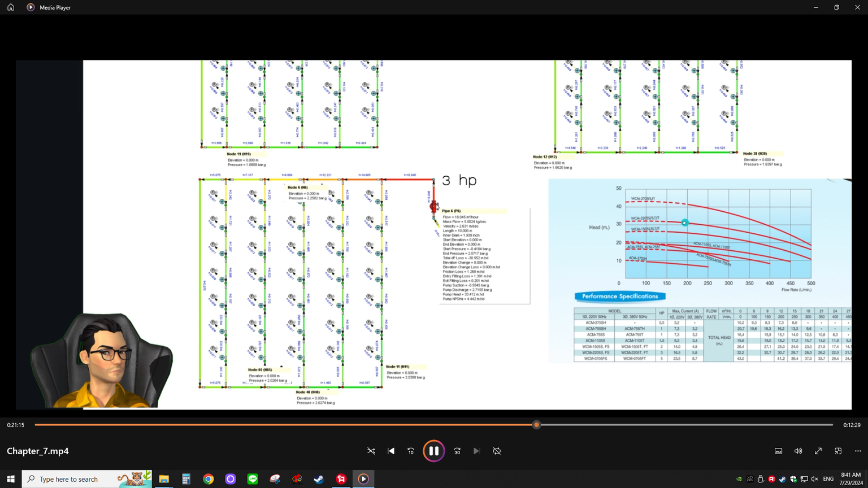Pause the video playback
The height and width of the screenshot is (488, 868).
point(433,451)
